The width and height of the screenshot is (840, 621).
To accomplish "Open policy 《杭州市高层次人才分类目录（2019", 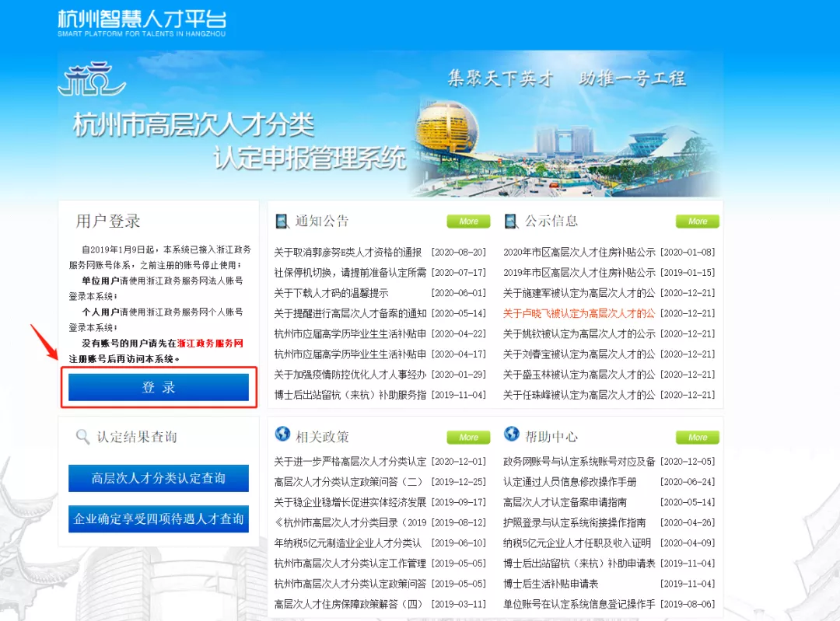I will (350, 522).
